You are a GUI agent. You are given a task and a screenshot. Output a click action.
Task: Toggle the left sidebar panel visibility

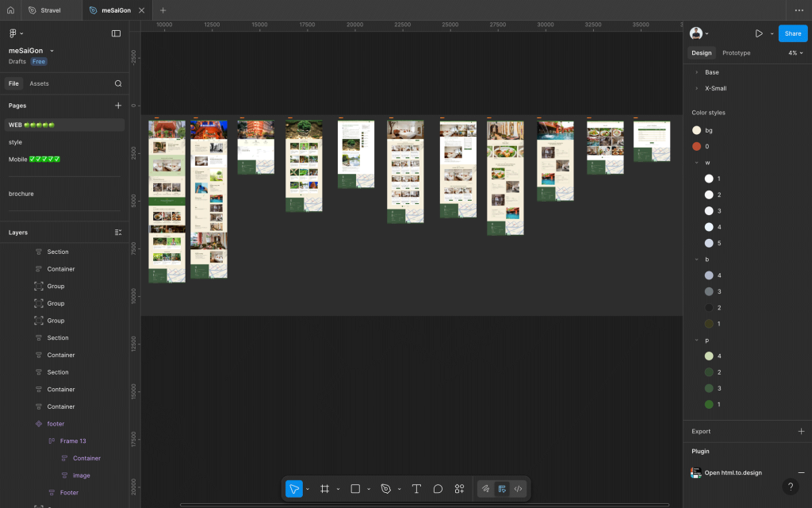pyautogui.click(x=116, y=33)
